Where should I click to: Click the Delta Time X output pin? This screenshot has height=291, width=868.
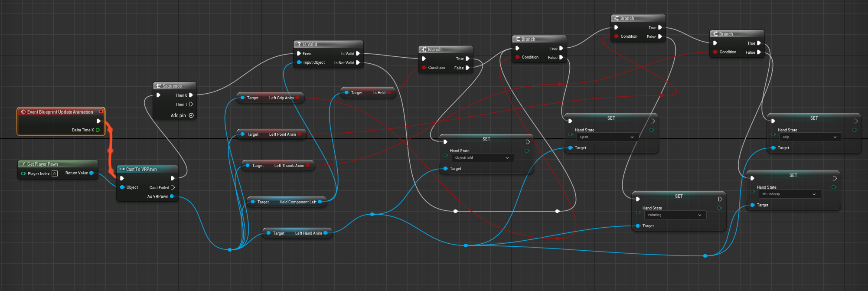point(98,130)
